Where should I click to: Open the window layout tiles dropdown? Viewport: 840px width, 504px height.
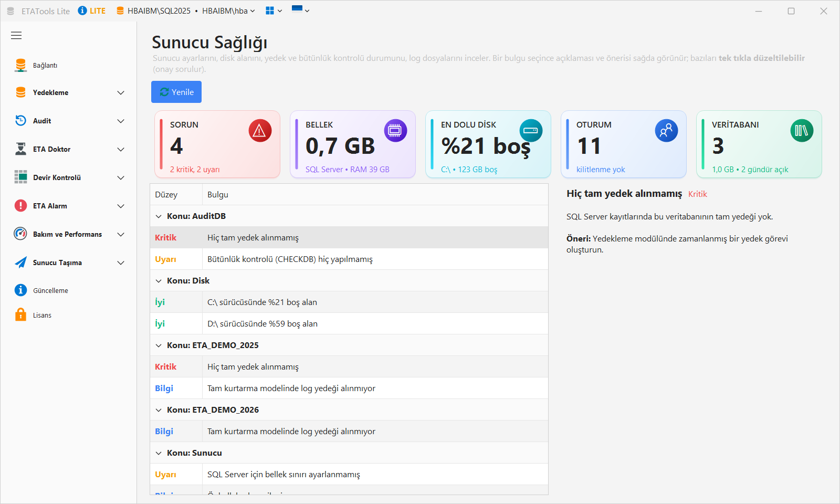coord(274,10)
